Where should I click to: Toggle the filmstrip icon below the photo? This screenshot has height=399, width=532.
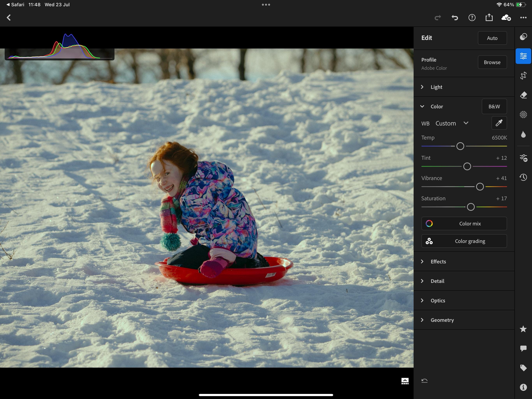pyautogui.click(x=405, y=381)
